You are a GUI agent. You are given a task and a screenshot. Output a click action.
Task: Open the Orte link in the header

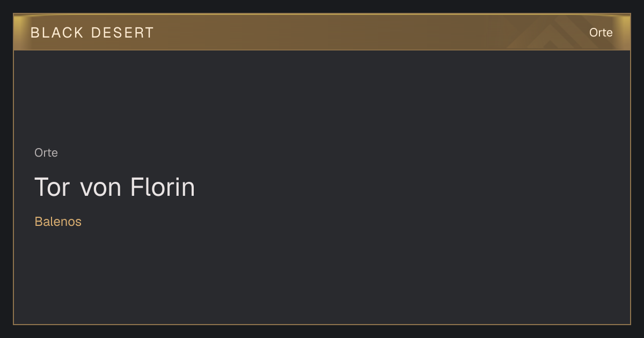click(x=601, y=33)
